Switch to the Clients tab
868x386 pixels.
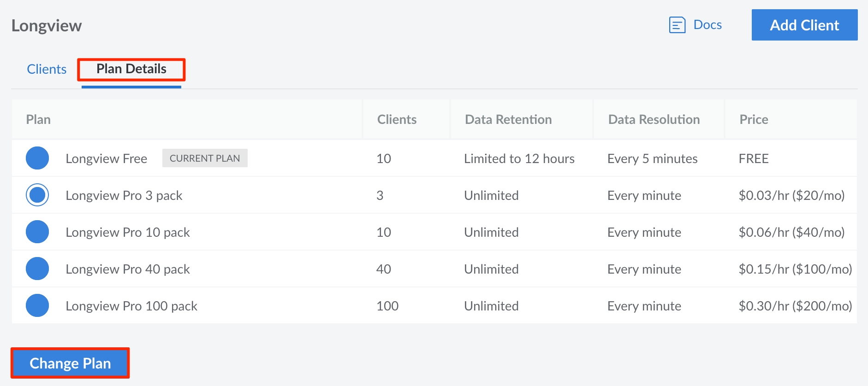pos(47,69)
